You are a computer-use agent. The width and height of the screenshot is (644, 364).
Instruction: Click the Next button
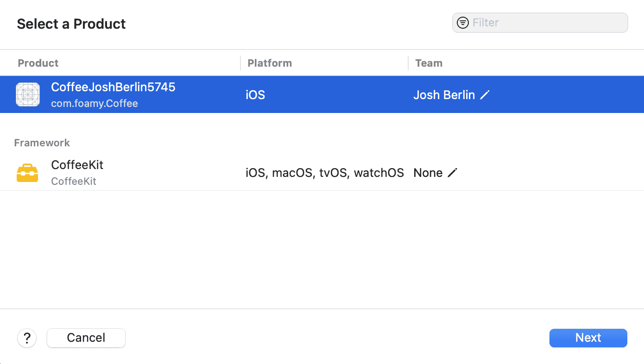pos(588,338)
